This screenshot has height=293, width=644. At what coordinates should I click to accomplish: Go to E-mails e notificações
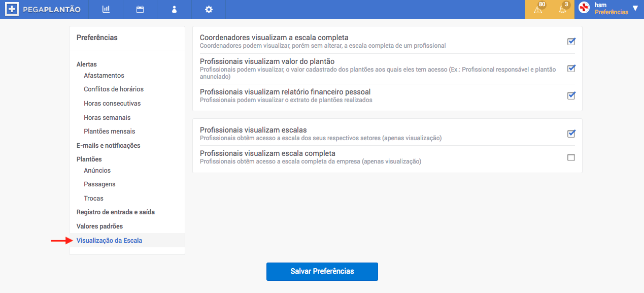tap(109, 146)
